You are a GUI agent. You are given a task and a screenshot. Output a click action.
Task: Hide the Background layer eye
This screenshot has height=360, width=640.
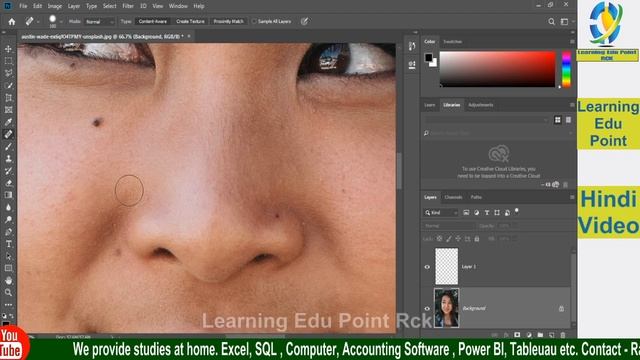point(427,309)
